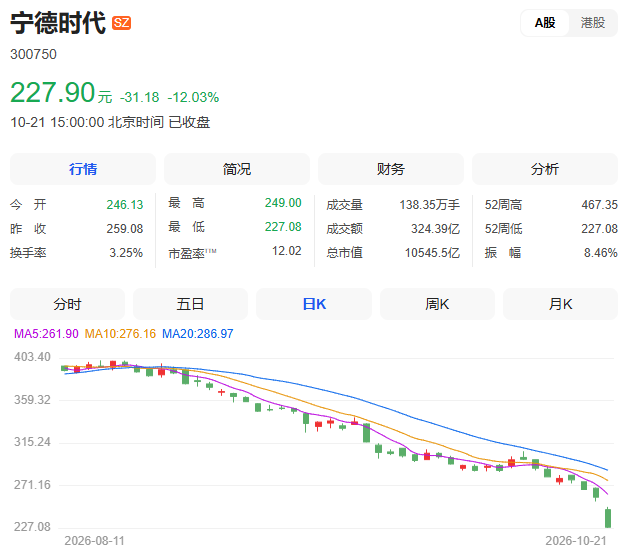The width and height of the screenshot is (626, 551).
Task: Switch to the A股 market toggle
Action: [x=545, y=23]
